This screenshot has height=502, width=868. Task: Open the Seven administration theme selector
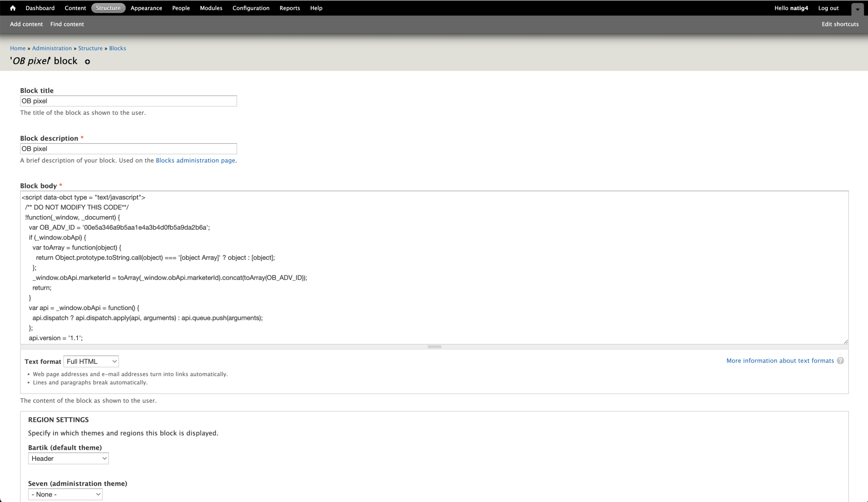pyautogui.click(x=65, y=494)
